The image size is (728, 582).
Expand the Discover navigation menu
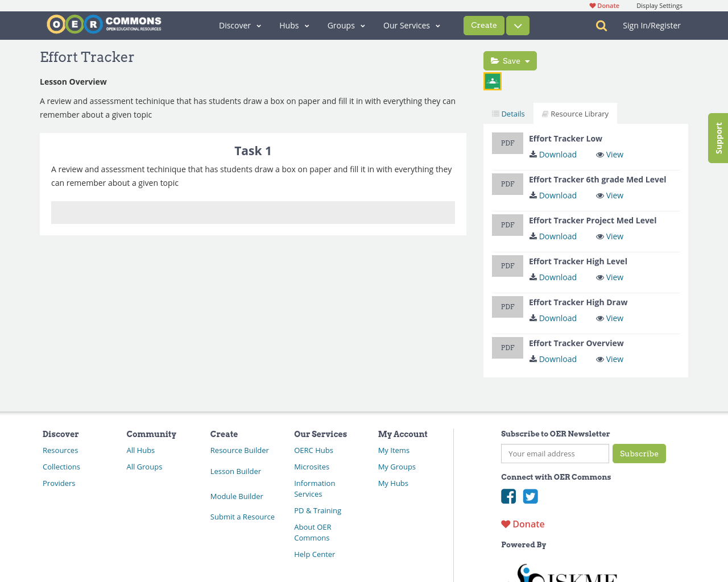click(x=239, y=25)
